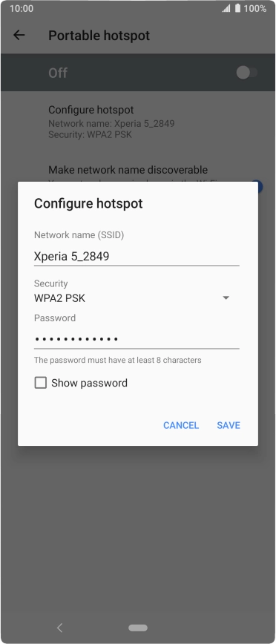This screenshot has height=644, width=276.
Task: Focus the Network name SSID field
Action: [x=137, y=257]
